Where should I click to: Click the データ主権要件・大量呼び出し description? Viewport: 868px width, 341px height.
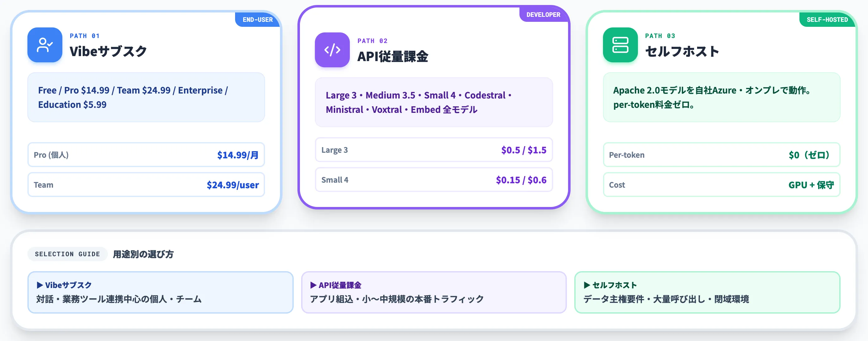(666, 299)
